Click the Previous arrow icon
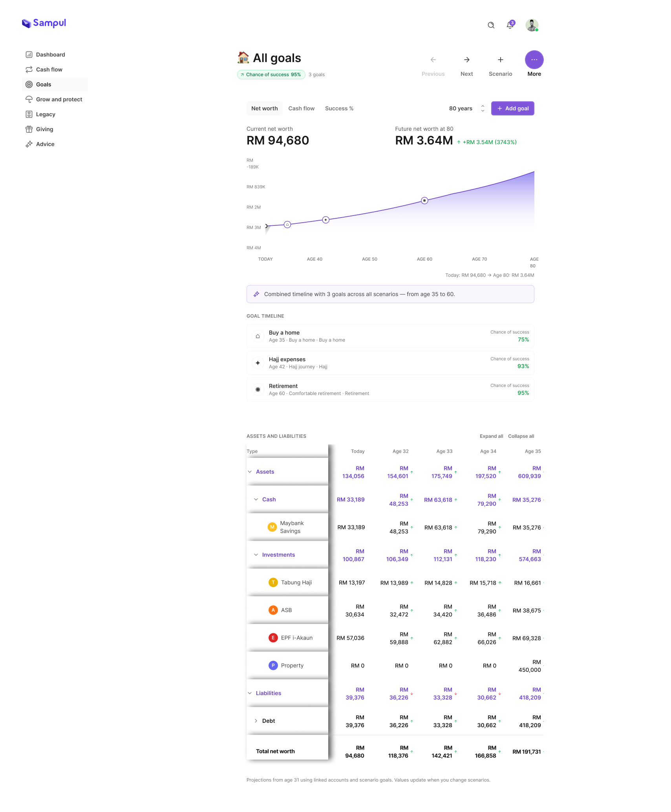 [433, 60]
